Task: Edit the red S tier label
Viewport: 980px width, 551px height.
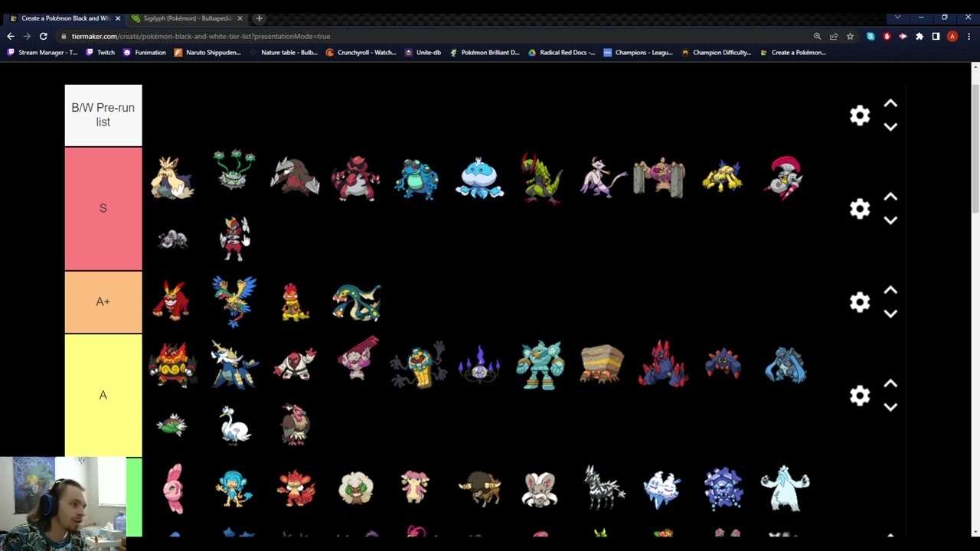Action: [103, 208]
